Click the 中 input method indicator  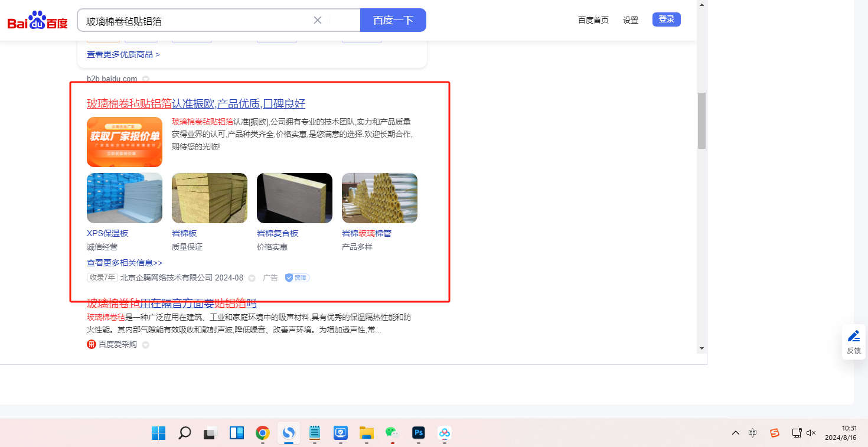pyautogui.click(x=752, y=433)
